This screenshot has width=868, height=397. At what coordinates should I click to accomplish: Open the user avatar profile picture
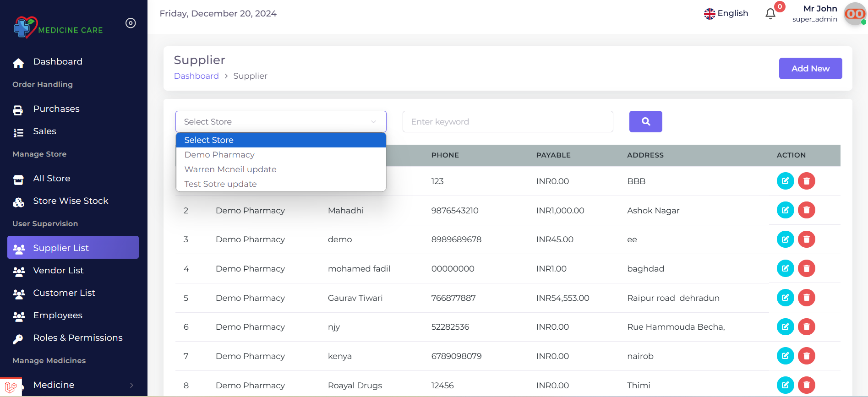pyautogui.click(x=855, y=14)
